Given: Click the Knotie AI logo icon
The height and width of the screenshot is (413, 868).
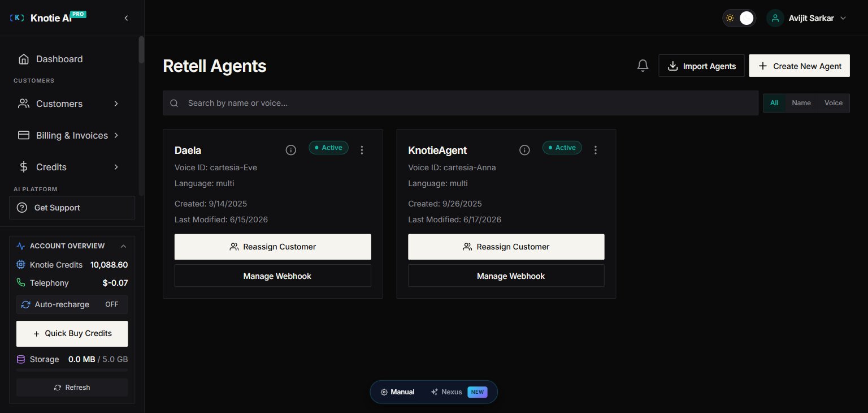Looking at the screenshot, I should (x=18, y=18).
